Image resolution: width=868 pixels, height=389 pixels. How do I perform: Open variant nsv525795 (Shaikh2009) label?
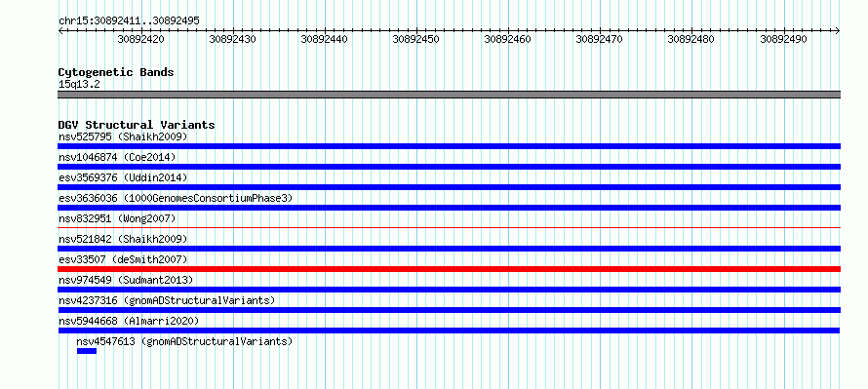coord(123,136)
